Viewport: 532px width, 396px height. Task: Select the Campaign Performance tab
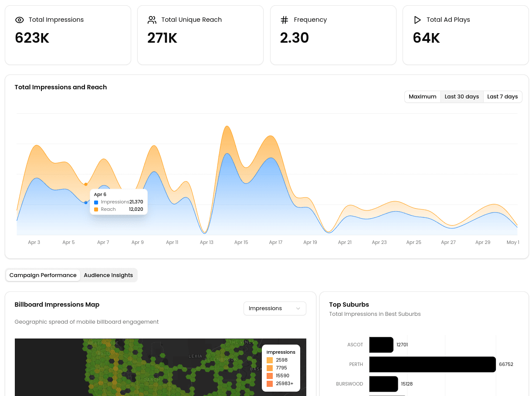click(43, 275)
